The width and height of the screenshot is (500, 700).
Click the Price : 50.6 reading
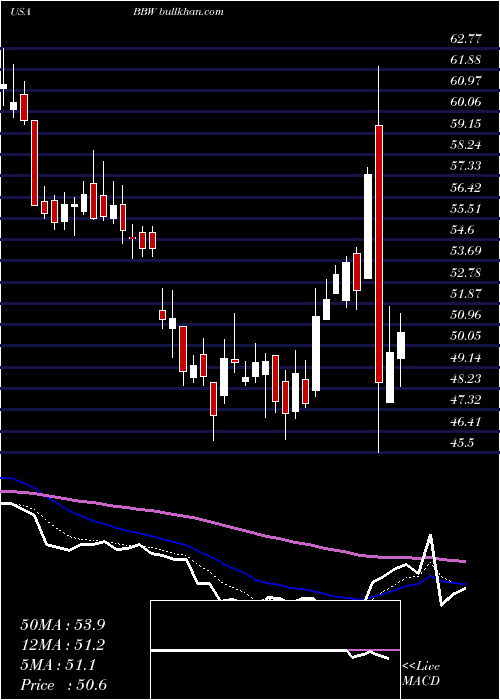pyautogui.click(x=63, y=685)
